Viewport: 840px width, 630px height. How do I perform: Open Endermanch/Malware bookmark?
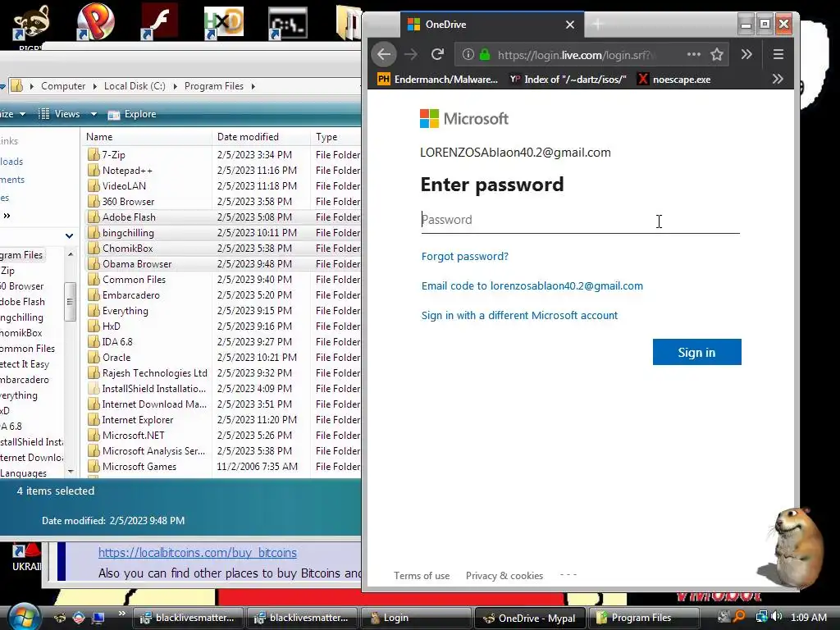[438, 80]
